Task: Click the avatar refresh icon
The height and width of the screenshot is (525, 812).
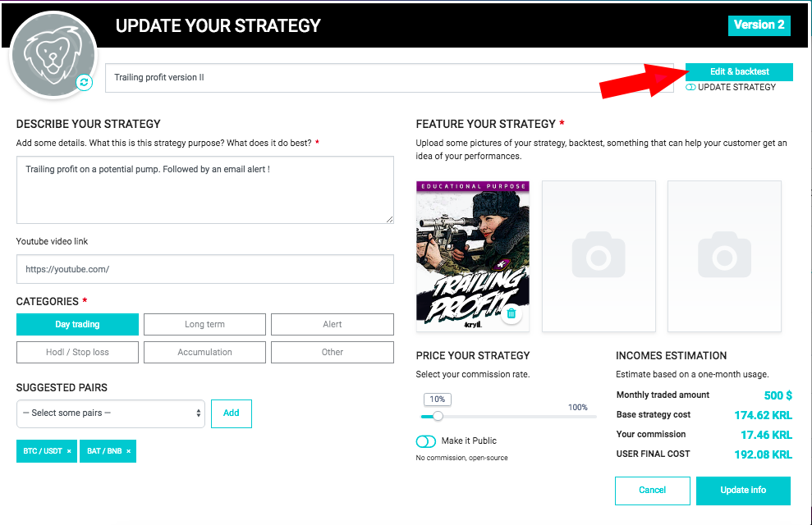Action: click(x=85, y=82)
